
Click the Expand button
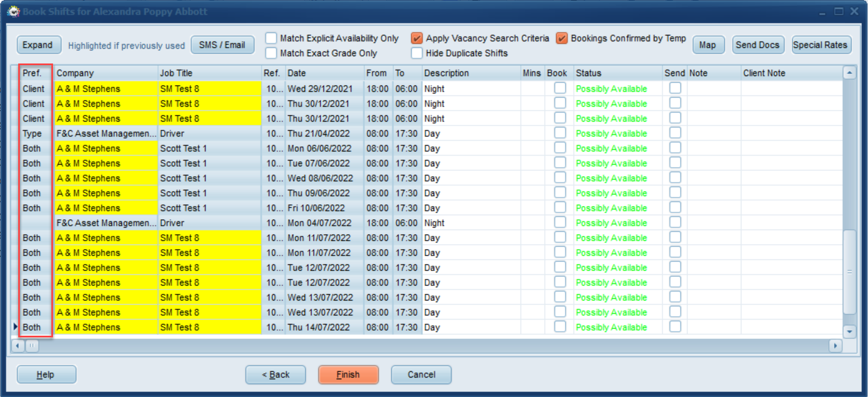click(x=38, y=45)
